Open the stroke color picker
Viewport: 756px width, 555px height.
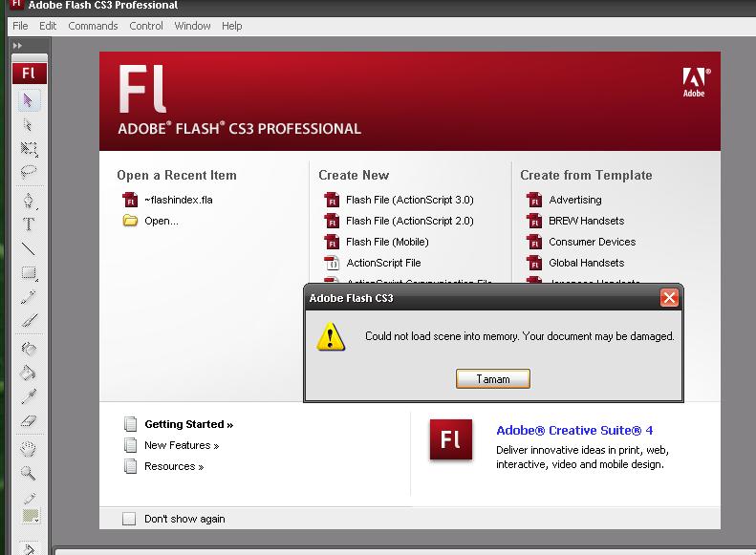[x=30, y=516]
